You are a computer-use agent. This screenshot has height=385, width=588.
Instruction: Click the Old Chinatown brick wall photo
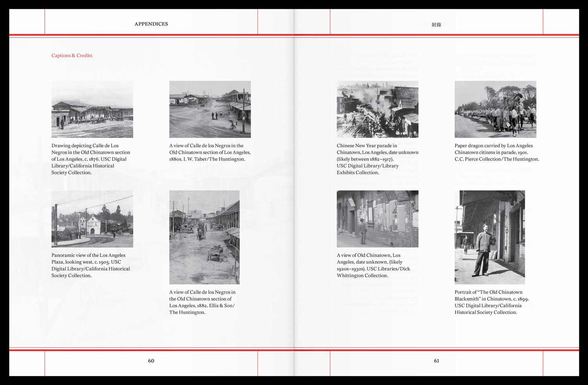377,219
